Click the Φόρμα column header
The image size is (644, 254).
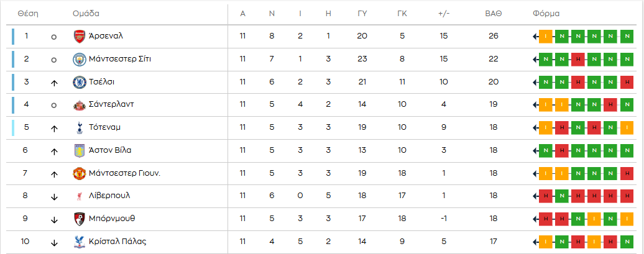546,14
